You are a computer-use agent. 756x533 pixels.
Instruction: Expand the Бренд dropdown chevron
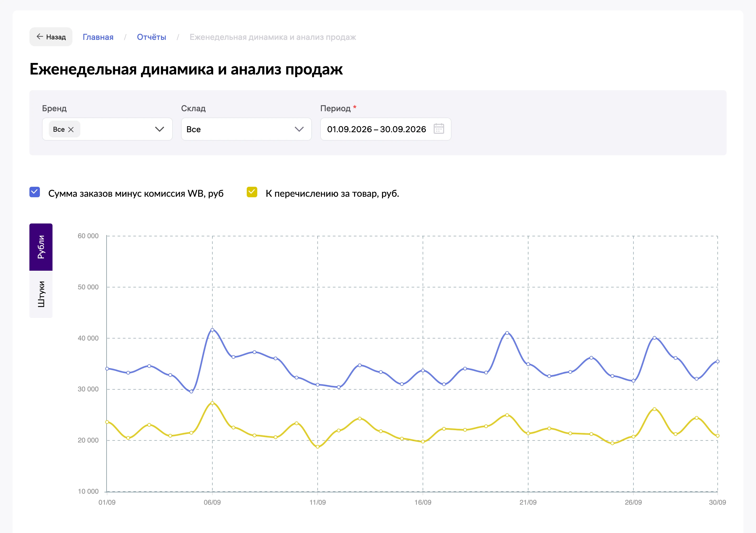pyautogui.click(x=160, y=129)
